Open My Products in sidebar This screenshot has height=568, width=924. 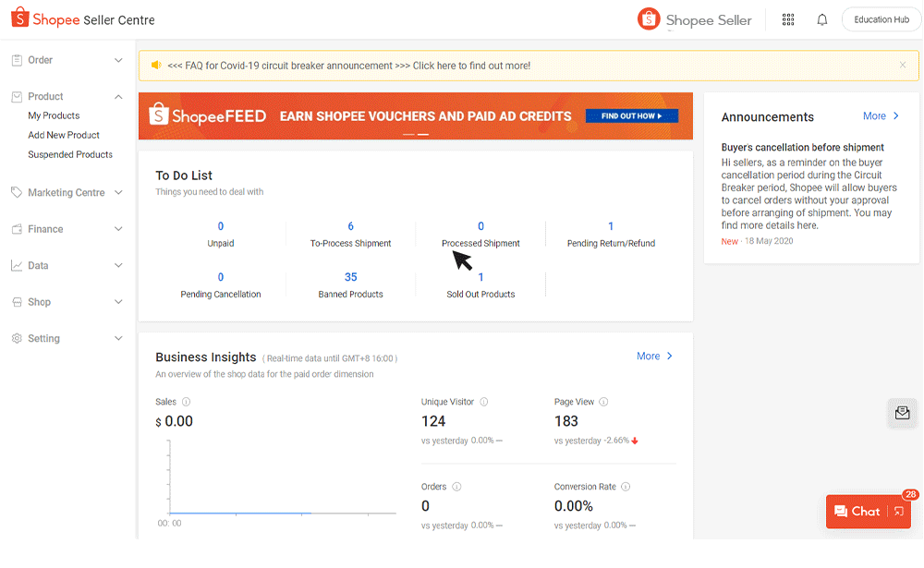54,116
